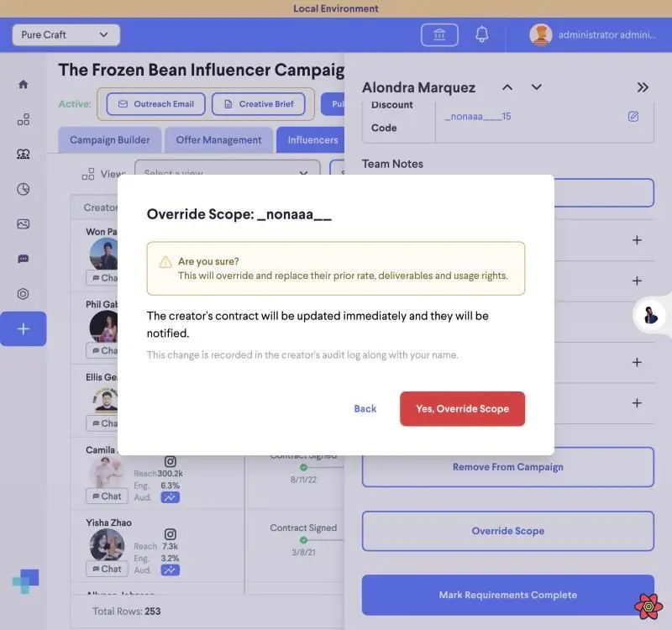Click the plus create sidebar button
672x630 pixels.
[x=24, y=328]
